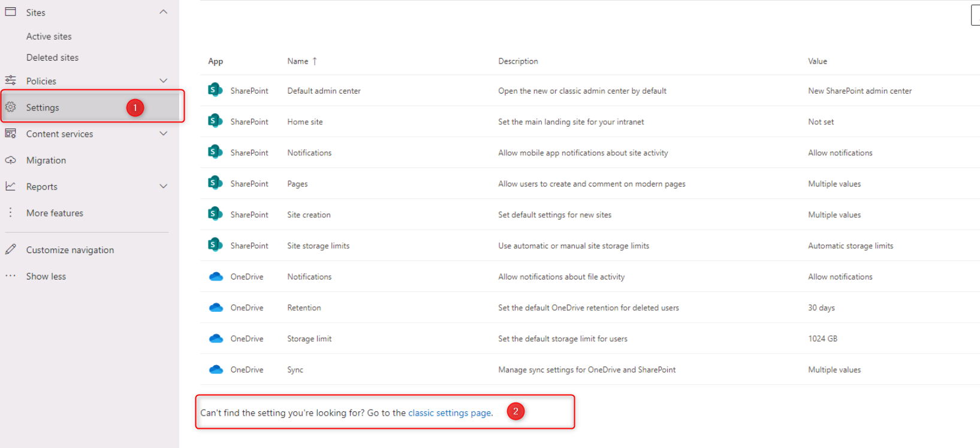
Task: Open Active sites in navigation
Action: [x=49, y=37]
